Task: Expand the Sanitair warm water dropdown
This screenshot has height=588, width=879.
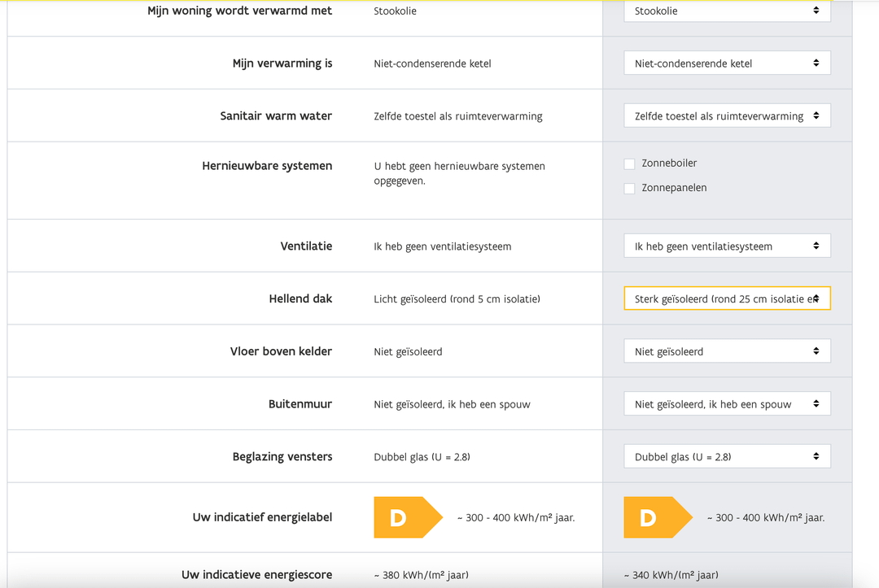Action: (727, 116)
